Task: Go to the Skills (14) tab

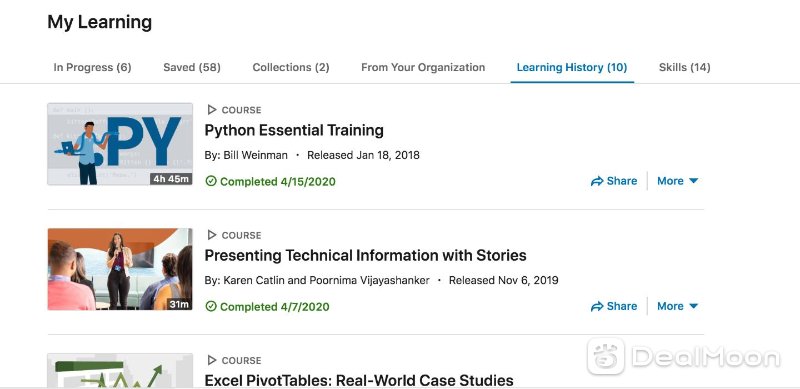Action: coord(685,67)
